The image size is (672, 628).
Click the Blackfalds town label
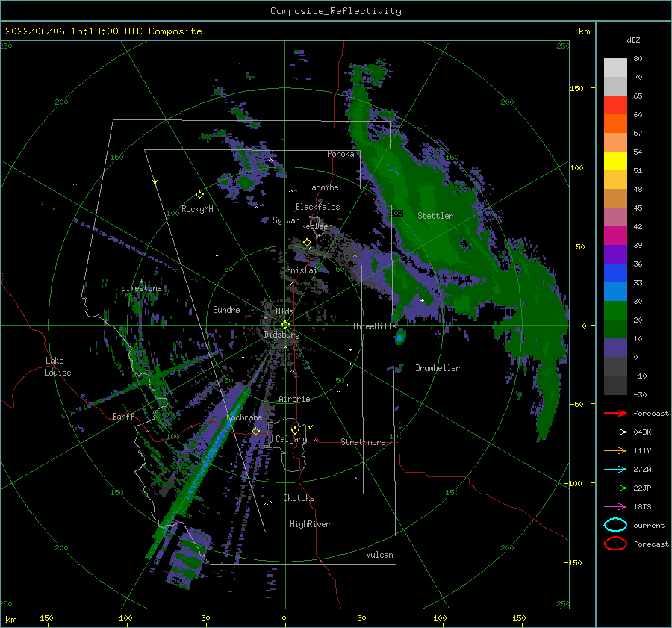[317, 207]
